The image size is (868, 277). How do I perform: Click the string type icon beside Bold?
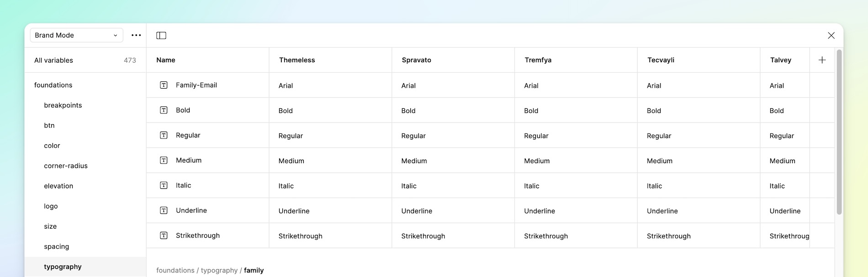click(x=164, y=110)
